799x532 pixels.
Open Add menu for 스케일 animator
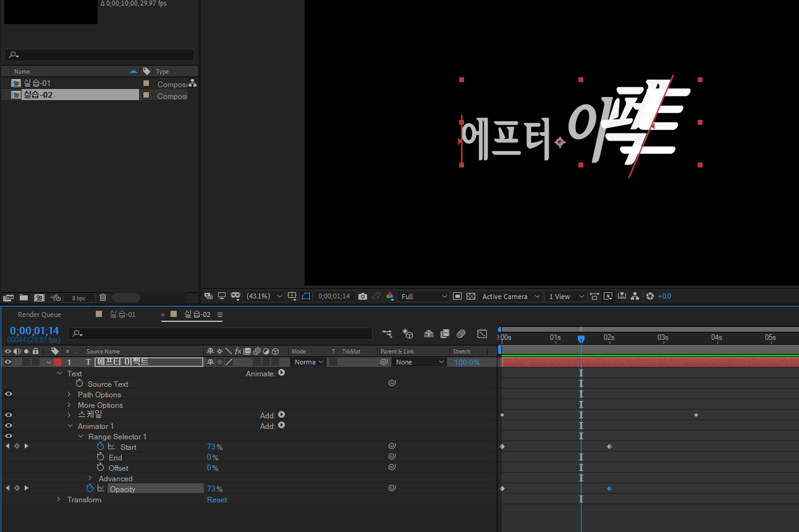point(281,415)
